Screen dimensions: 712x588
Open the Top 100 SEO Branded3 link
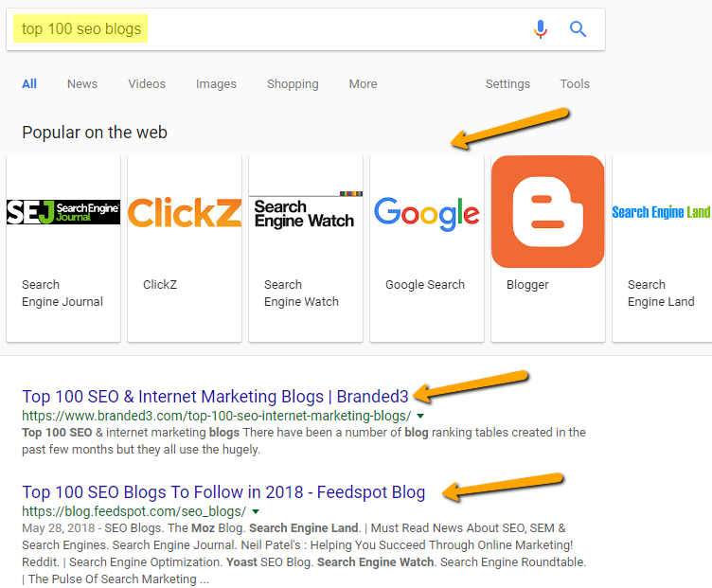click(x=215, y=397)
